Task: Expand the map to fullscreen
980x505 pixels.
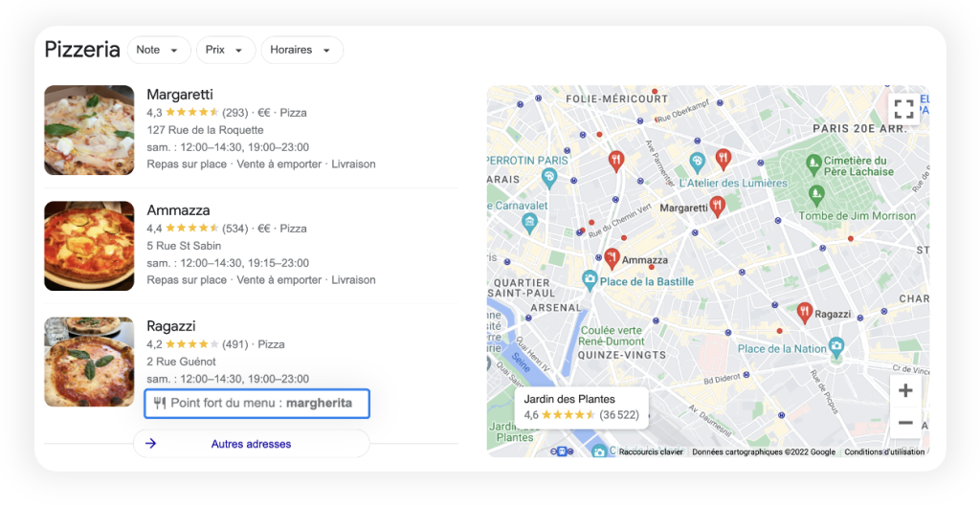Action: click(x=903, y=109)
